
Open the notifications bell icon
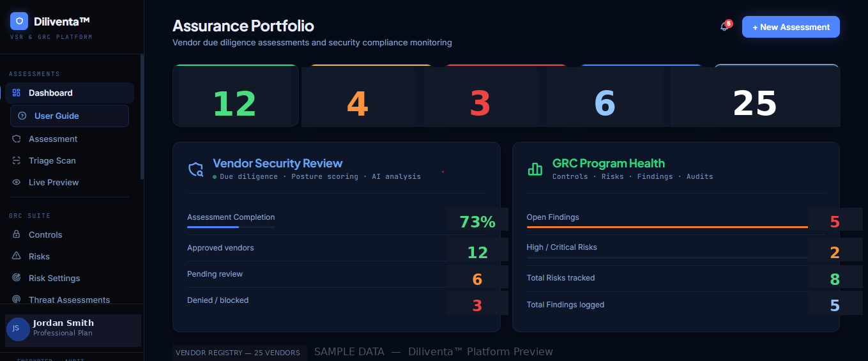tap(724, 27)
